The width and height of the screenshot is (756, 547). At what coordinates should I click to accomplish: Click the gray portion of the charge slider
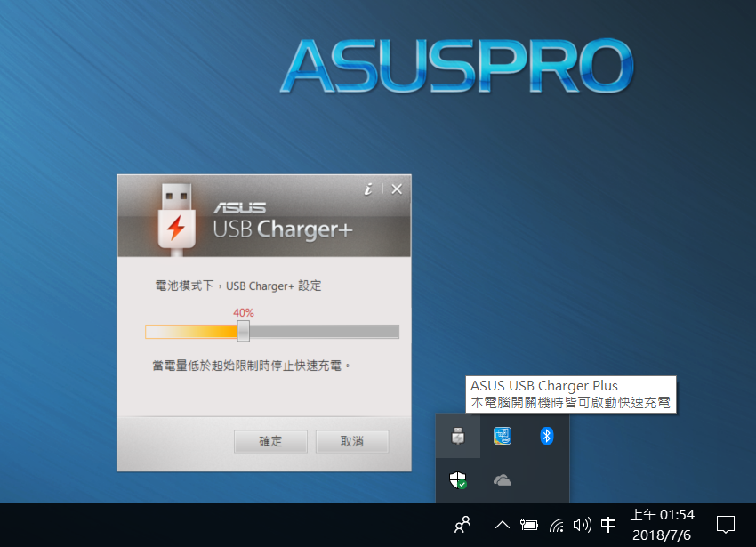[x=324, y=332]
